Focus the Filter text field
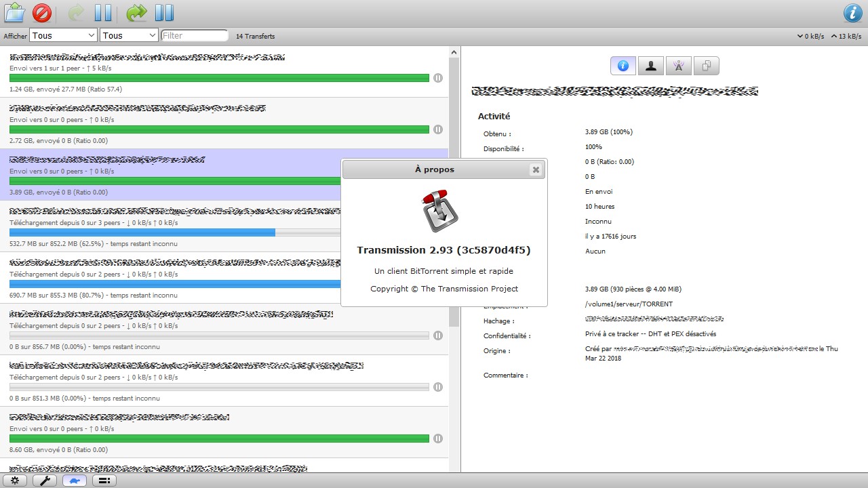The width and height of the screenshot is (868, 488). [195, 35]
